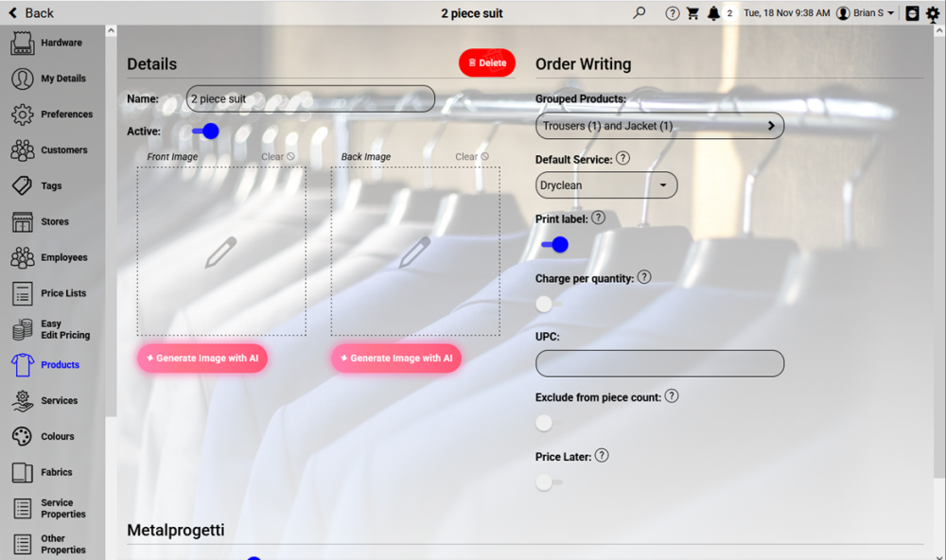Click the Front Image upload area
Viewport: 946px width, 560px height.
click(x=221, y=251)
